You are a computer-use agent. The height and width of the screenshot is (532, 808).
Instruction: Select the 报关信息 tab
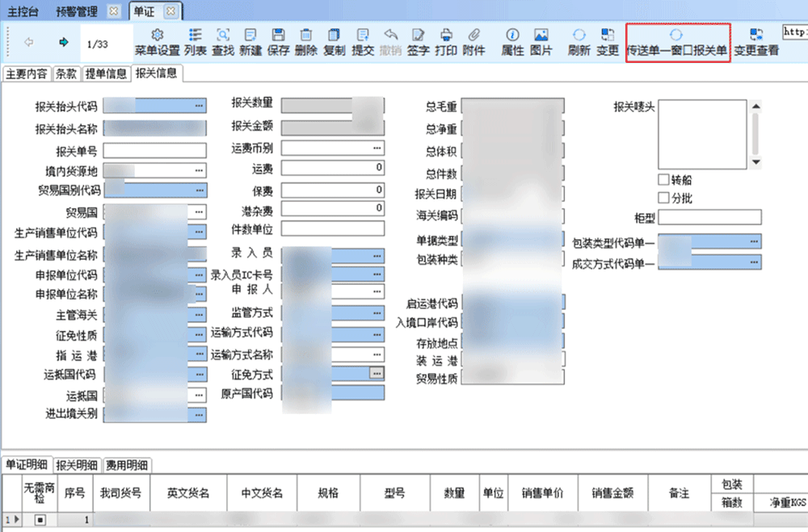[156, 73]
